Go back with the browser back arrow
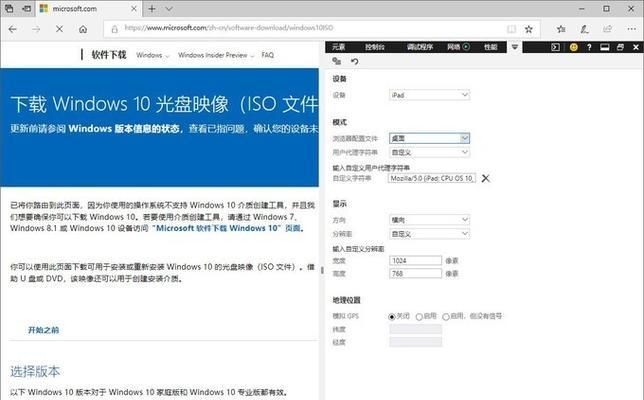Screen dimensions: 644x400 [x=13, y=29]
